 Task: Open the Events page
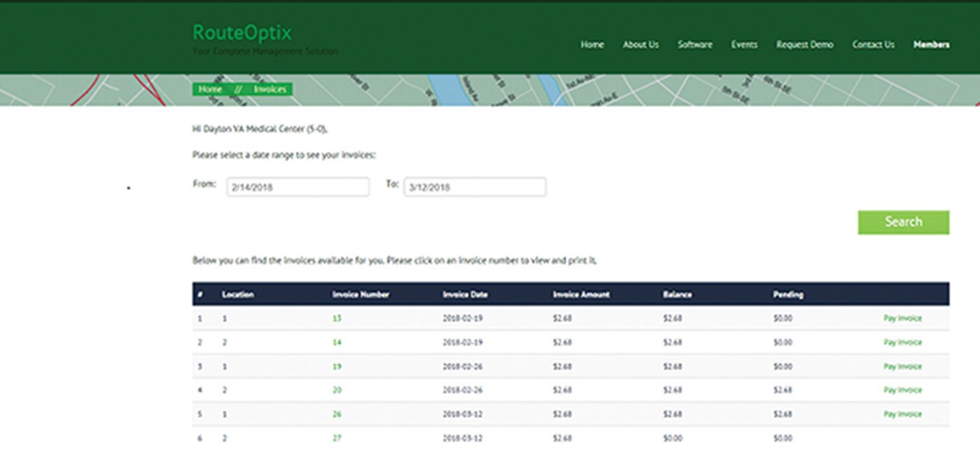[744, 44]
